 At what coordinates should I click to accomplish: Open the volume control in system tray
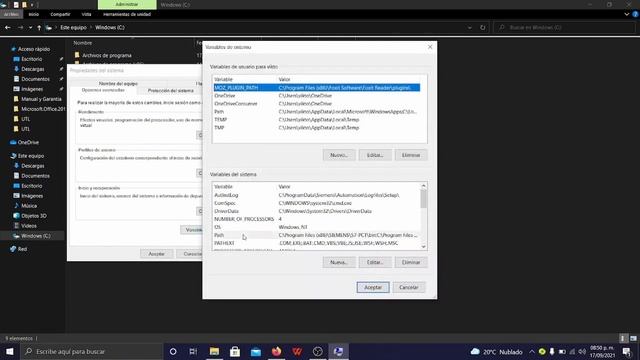(582, 351)
